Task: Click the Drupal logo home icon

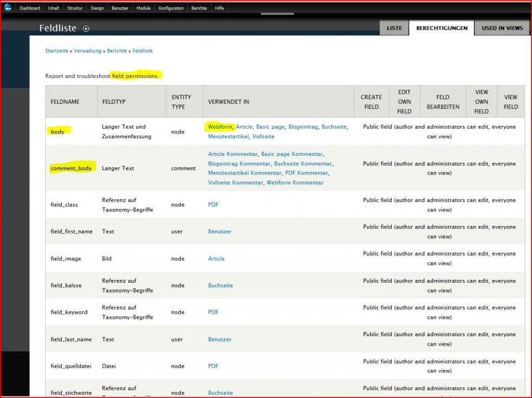Action: (8, 8)
